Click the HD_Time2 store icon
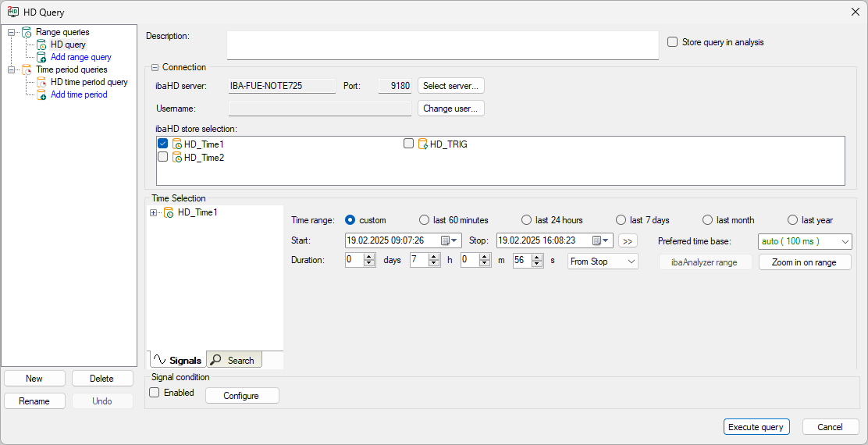The image size is (868, 445). click(177, 158)
